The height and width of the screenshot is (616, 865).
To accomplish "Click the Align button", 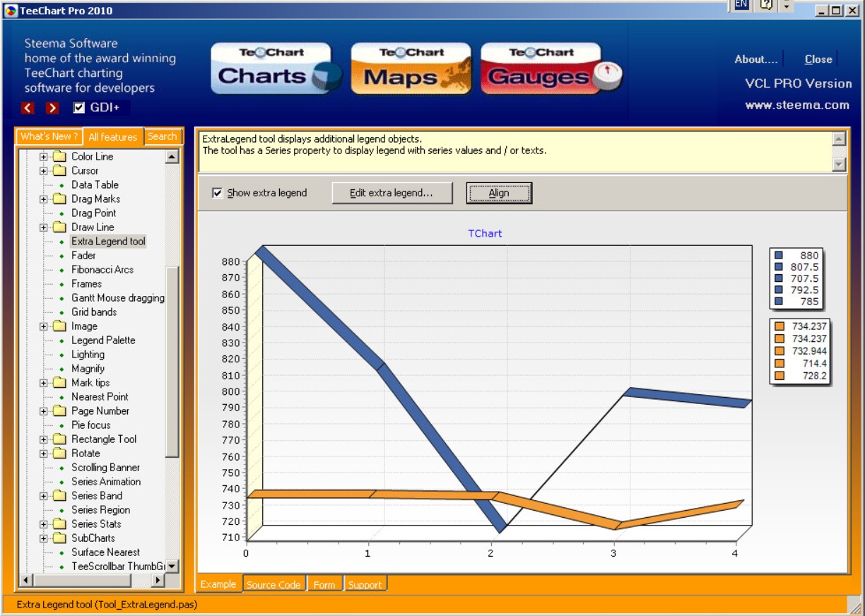I will pos(499,193).
